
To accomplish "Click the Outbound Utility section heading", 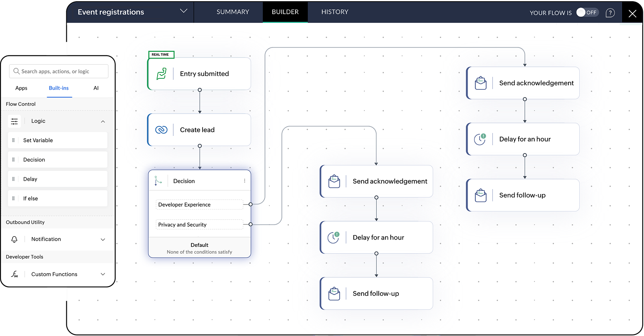I will tap(25, 222).
